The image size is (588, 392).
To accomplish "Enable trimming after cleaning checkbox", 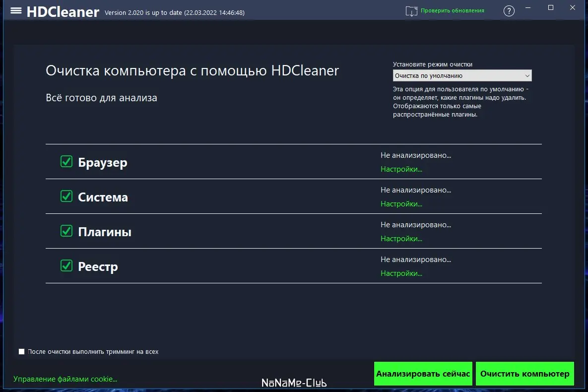I will 21,351.
